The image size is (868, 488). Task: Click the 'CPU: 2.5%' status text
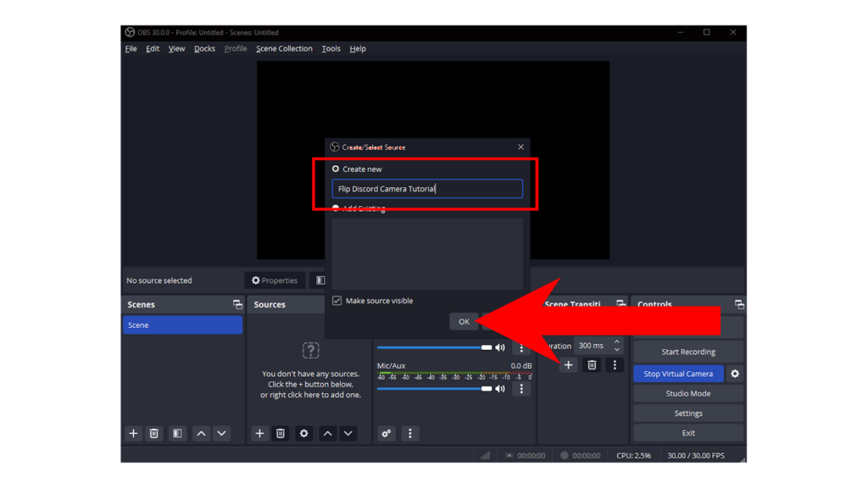(x=634, y=455)
